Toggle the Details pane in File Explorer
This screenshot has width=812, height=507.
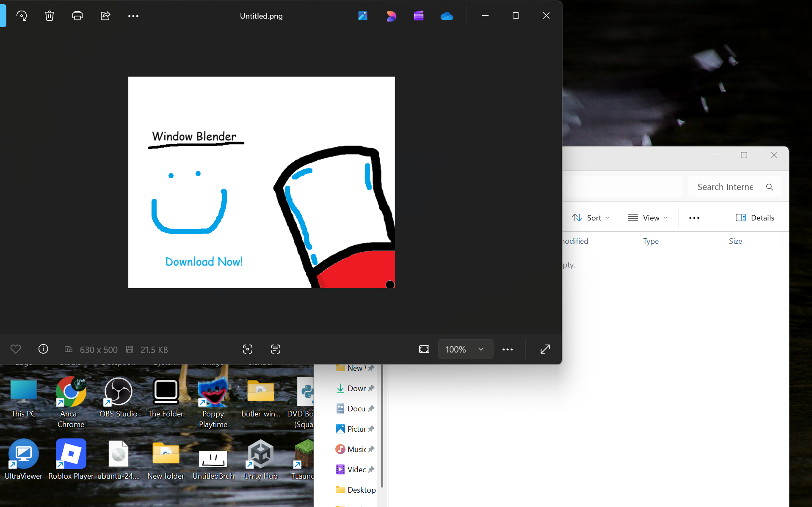coord(755,218)
